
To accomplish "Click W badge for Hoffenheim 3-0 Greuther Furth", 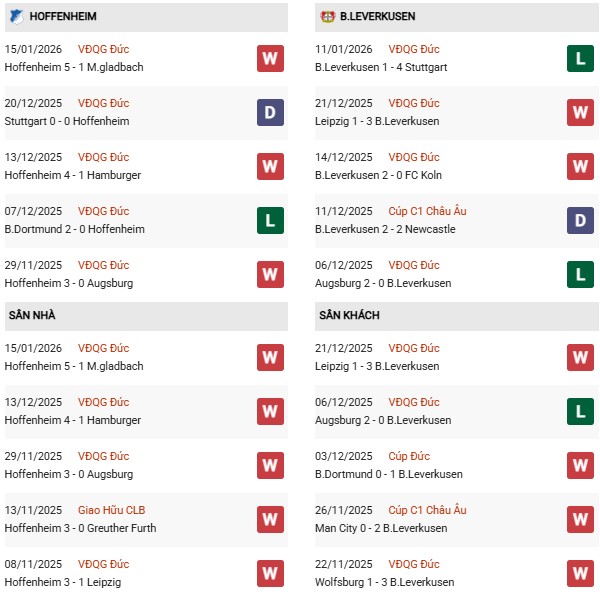I will click(x=269, y=519).
